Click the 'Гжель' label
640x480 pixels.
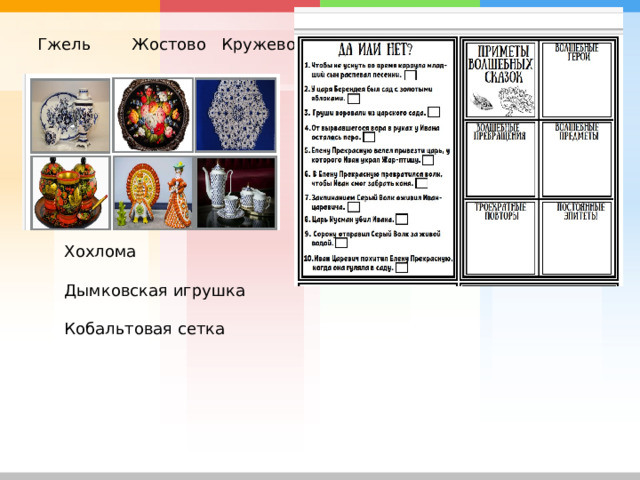pyautogui.click(x=64, y=44)
